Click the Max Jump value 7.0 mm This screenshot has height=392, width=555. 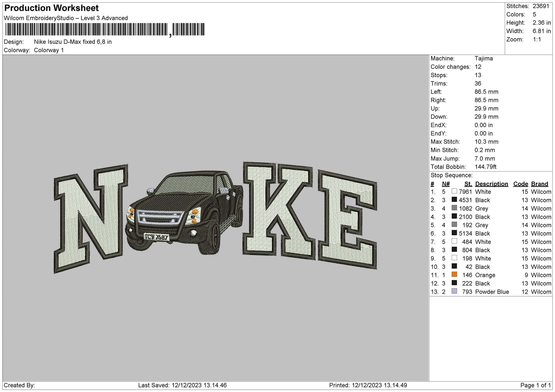(x=485, y=159)
